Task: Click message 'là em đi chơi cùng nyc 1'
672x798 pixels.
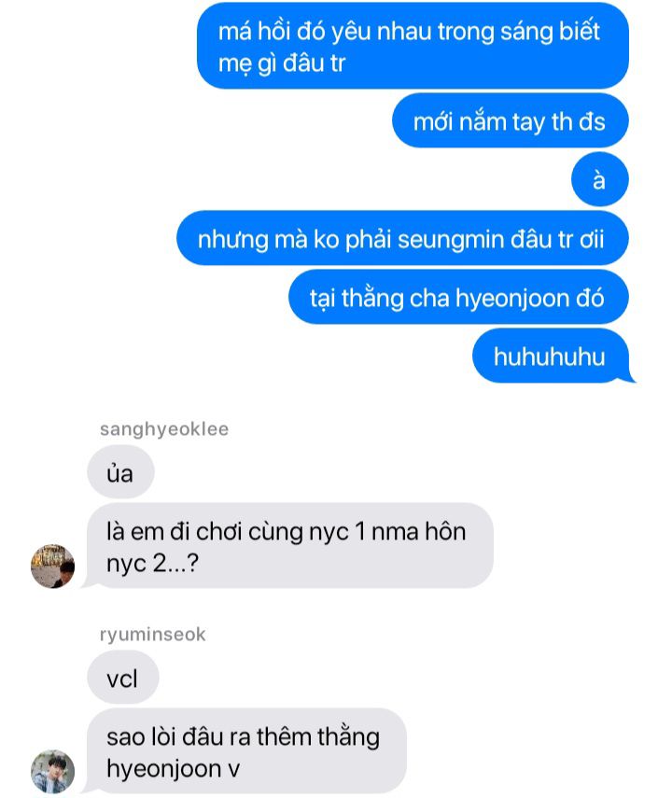Action: click(290, 546)
